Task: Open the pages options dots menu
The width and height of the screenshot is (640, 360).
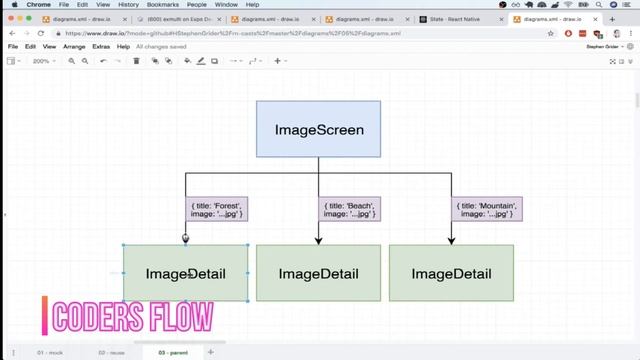Action: pos(13,353)
